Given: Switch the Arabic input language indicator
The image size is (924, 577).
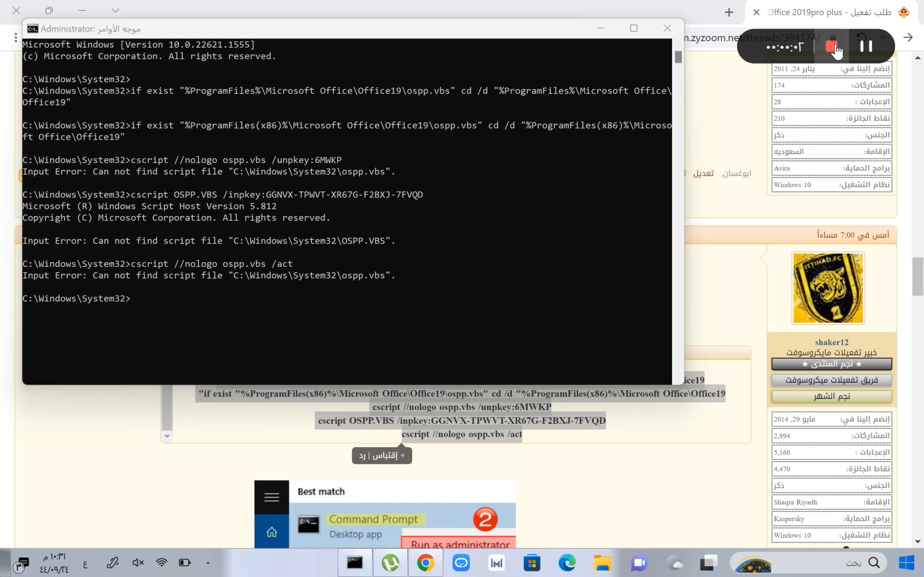Looking at the screenshot, I should point(85,563).
